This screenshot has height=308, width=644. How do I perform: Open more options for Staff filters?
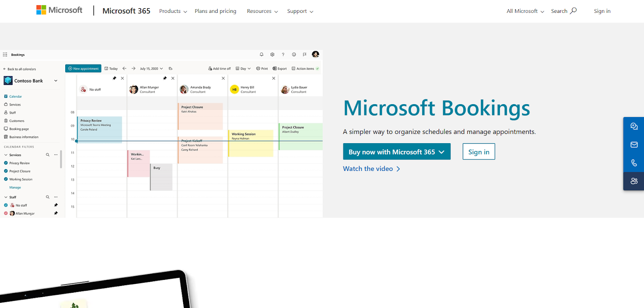click(56, 197)
